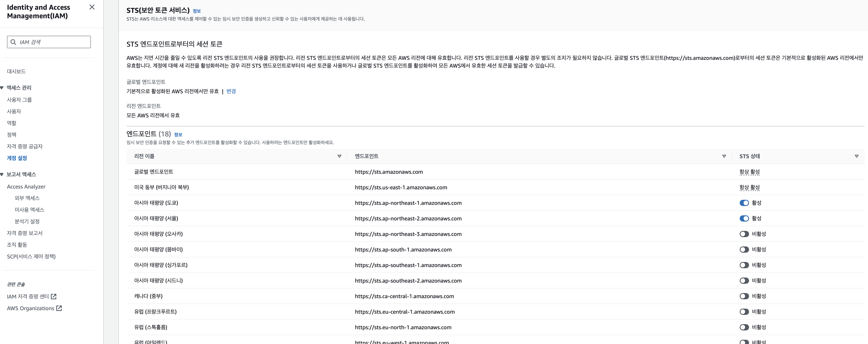Click 정보 link next to STS title

196,11
